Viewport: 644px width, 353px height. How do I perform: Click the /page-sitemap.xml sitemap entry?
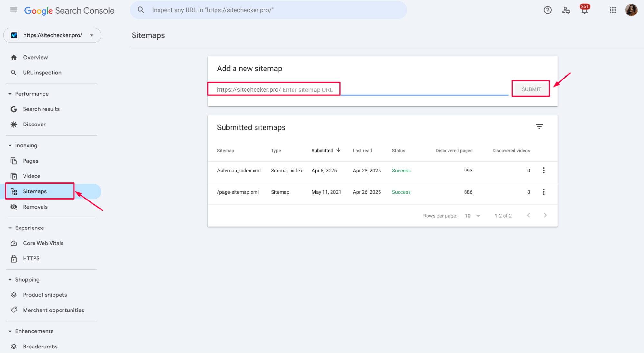point(238,192)
